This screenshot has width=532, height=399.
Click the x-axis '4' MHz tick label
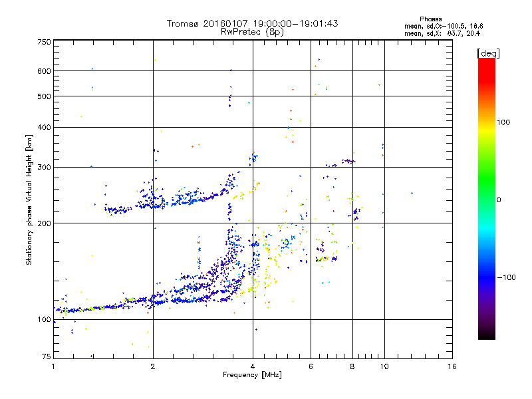point(253,366)
